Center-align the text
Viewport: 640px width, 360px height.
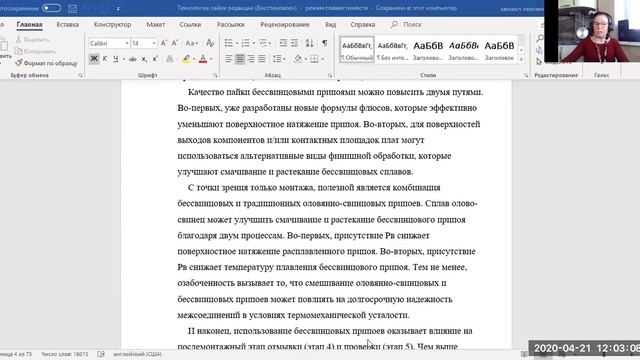tap(240, 59)
